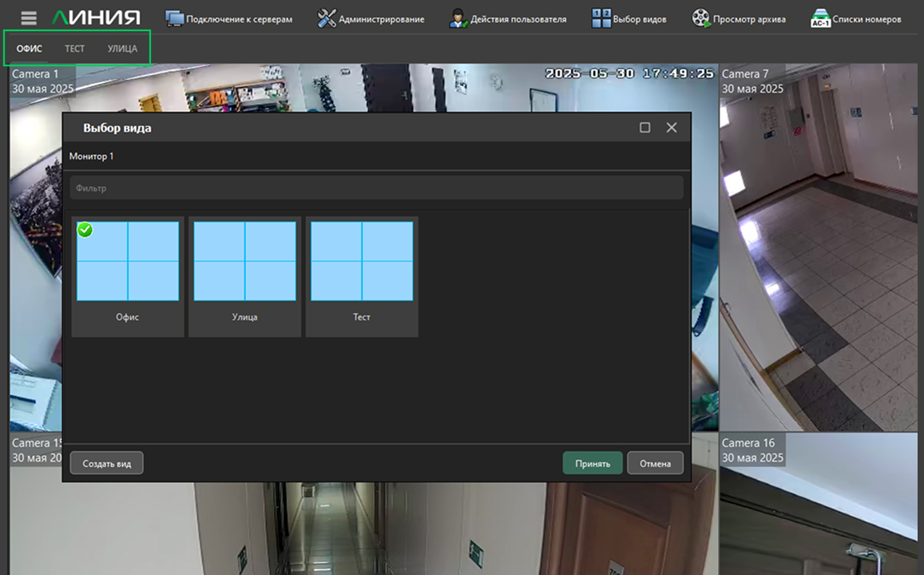The height and width of the screenshot is (575, 924).
Task: Click the Фильтр search field
Action: (x=375, y=188)
